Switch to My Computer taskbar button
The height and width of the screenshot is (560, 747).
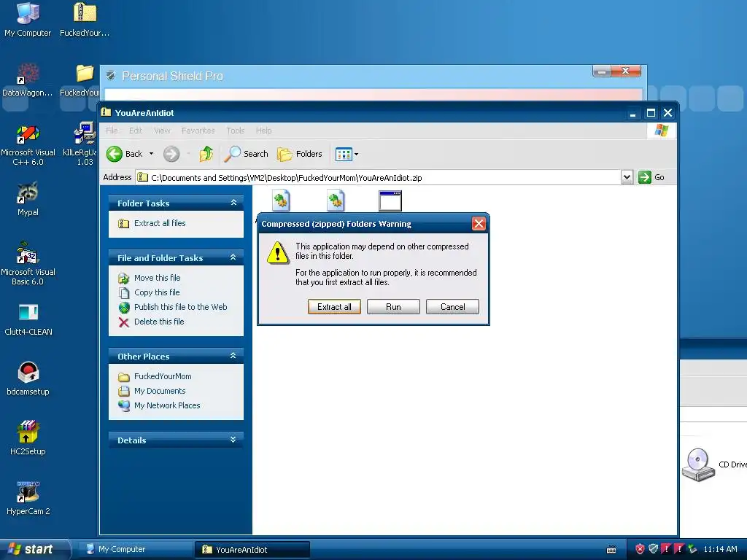pos(134,549)
